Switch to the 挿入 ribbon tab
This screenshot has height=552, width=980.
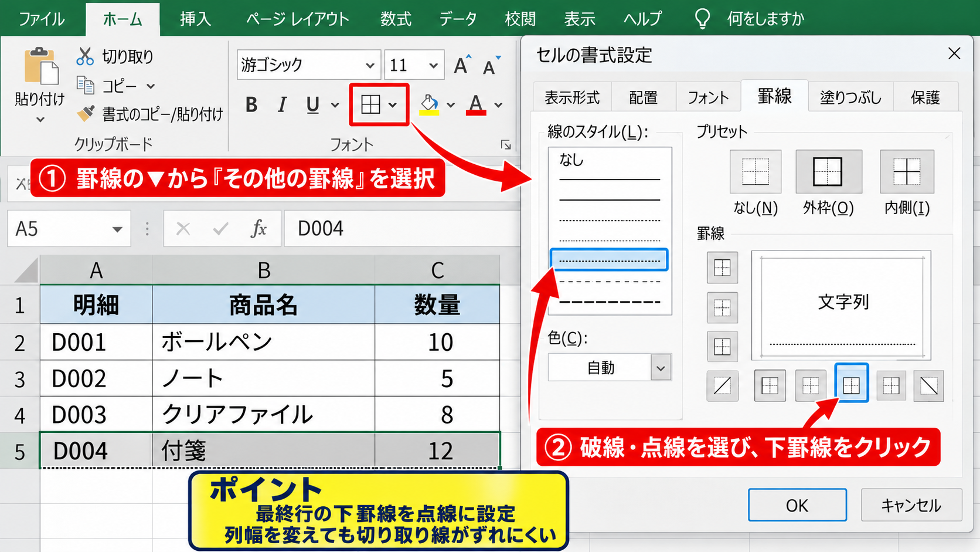pyautogui.click(x=195, y=19)
